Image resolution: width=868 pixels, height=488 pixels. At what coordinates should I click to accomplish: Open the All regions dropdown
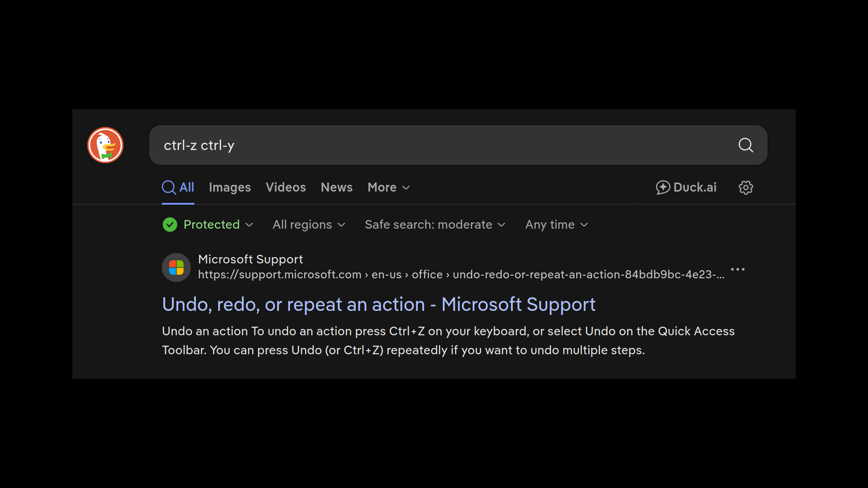(x=309, y=225)
